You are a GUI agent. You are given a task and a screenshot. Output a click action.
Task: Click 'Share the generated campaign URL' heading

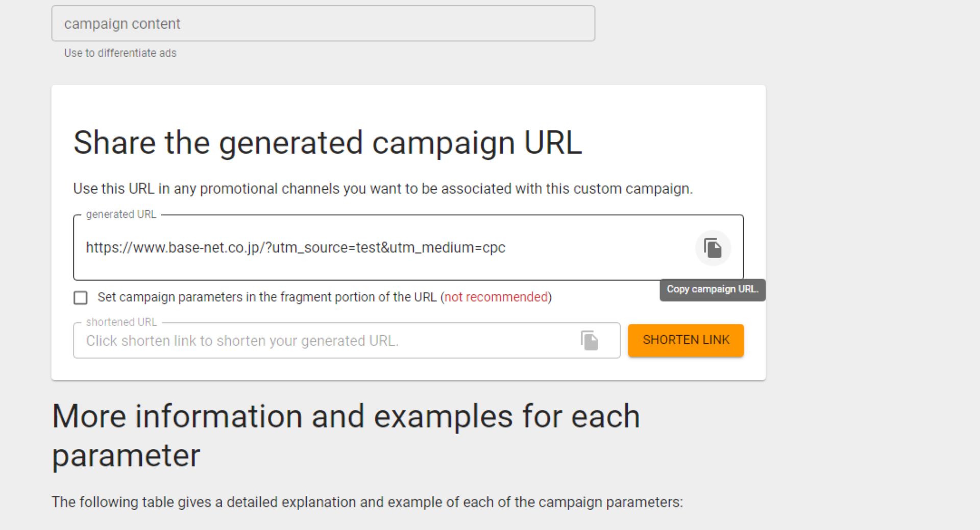(x=328, y=142)
